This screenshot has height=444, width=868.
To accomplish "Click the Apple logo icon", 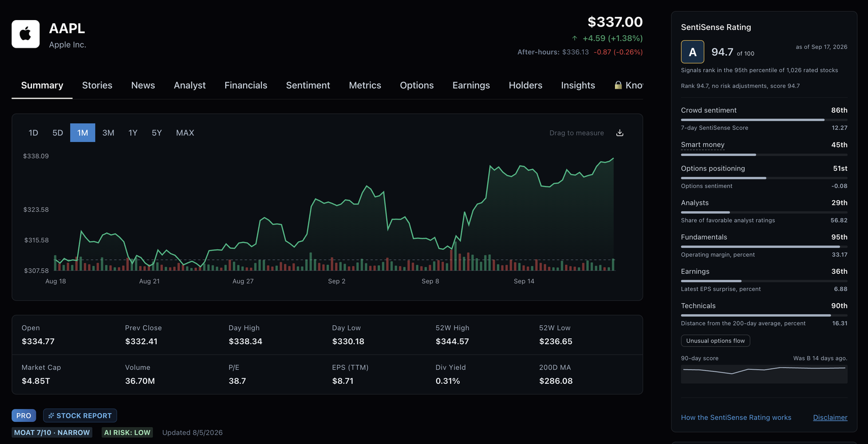I will tap(25, 34).
